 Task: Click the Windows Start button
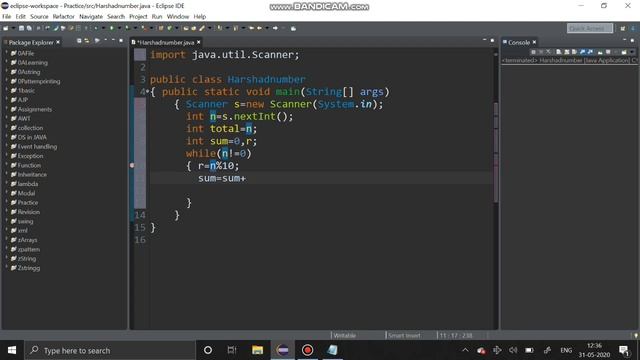(x=12, y=350)
